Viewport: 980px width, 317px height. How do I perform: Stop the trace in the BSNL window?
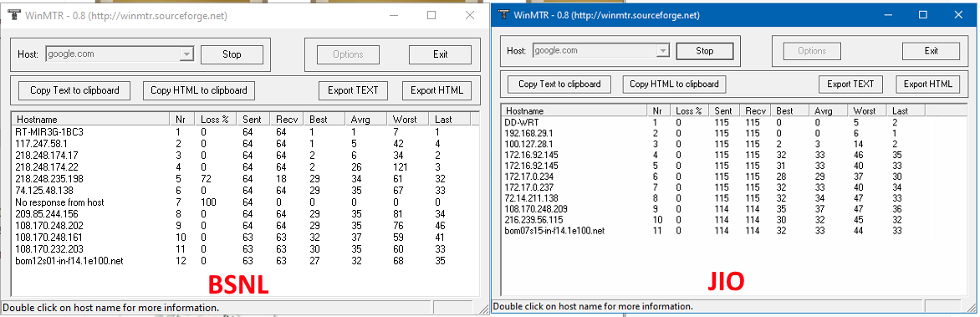pos(232,54)
